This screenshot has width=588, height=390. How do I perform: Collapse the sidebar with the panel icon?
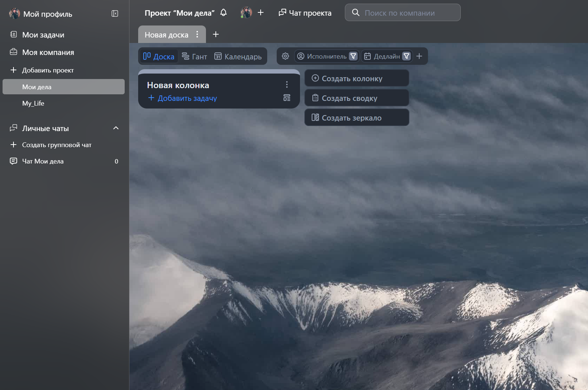coord(115,13)
